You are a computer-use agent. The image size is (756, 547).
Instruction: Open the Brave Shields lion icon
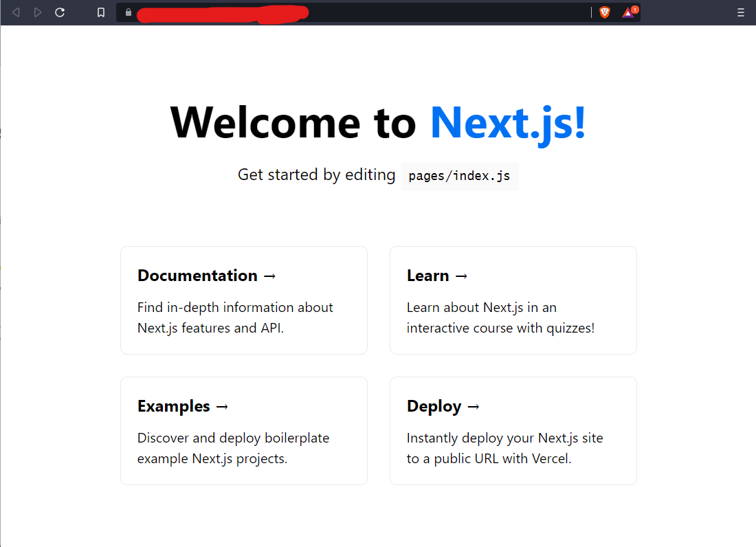click(605, 12)
